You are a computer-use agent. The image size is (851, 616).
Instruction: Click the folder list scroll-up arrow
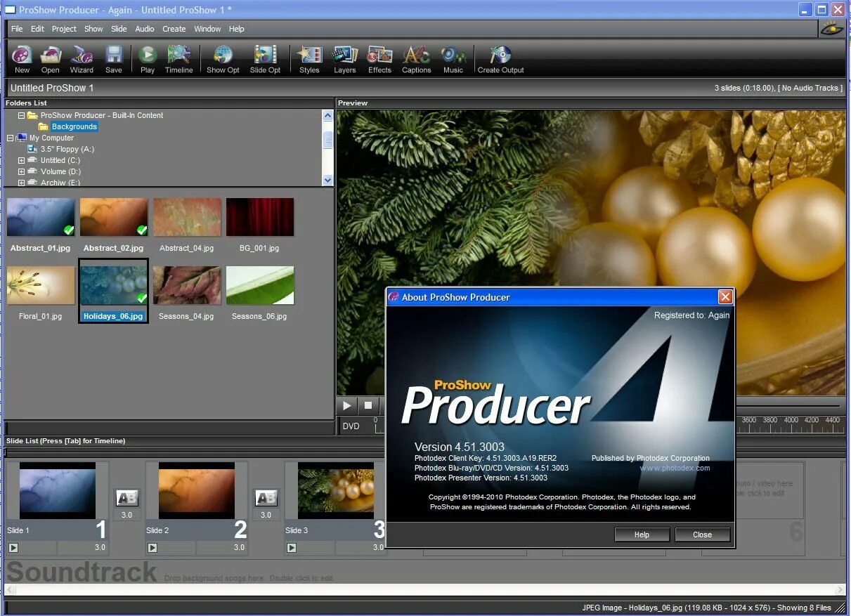[327, 116]
